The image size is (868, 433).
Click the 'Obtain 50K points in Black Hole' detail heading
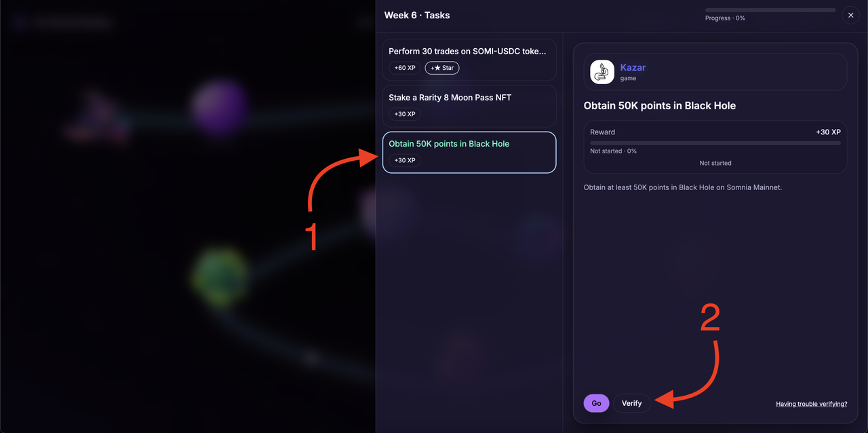(x=659, y=106)
